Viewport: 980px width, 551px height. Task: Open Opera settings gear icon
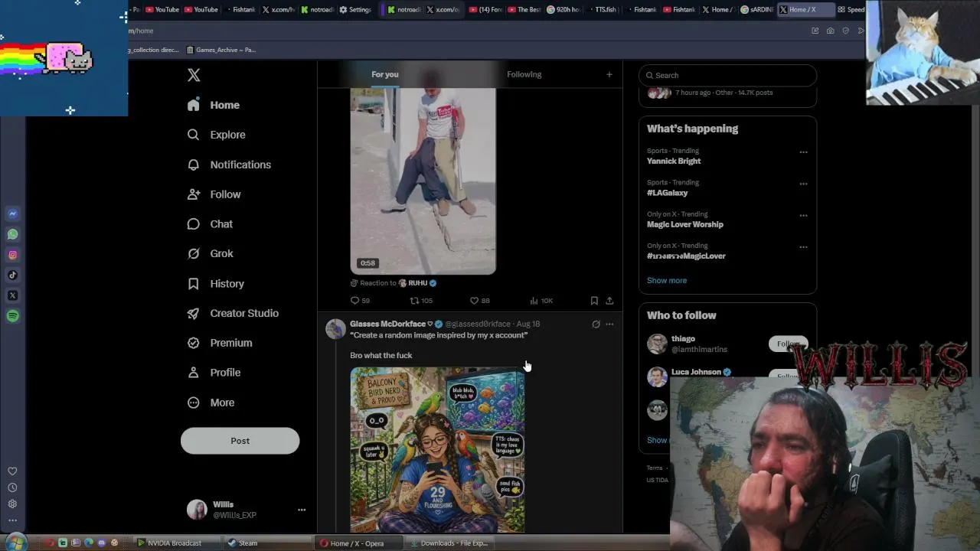click(x=12, y=504)
